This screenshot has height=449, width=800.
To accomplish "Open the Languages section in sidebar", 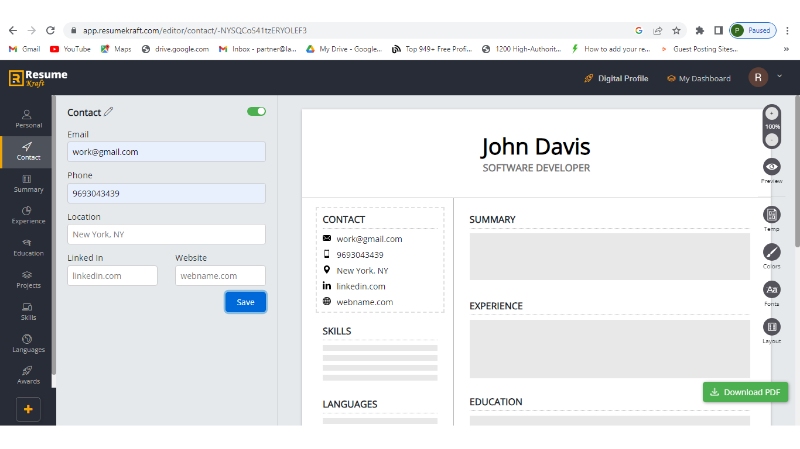I will tap(28, 343).
